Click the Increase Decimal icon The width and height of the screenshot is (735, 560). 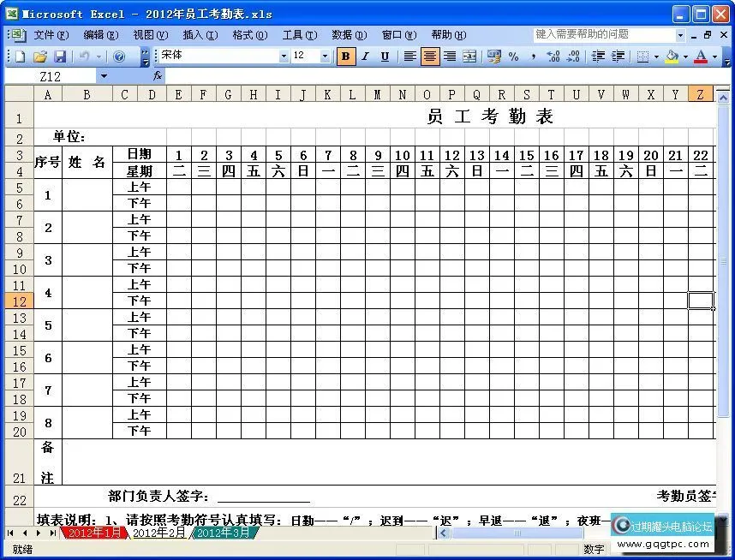[x=553, y=56]
